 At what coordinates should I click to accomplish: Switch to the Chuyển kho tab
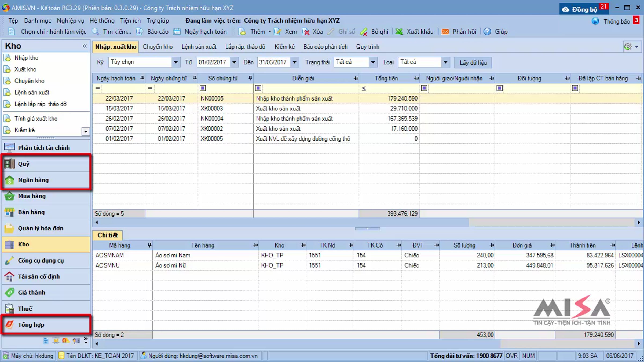[158, 47]
